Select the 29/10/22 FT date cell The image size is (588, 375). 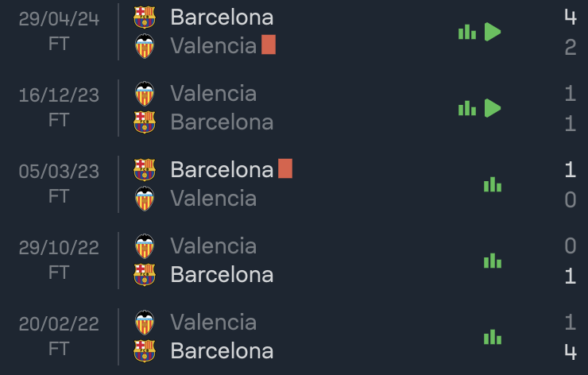[59, 260]
